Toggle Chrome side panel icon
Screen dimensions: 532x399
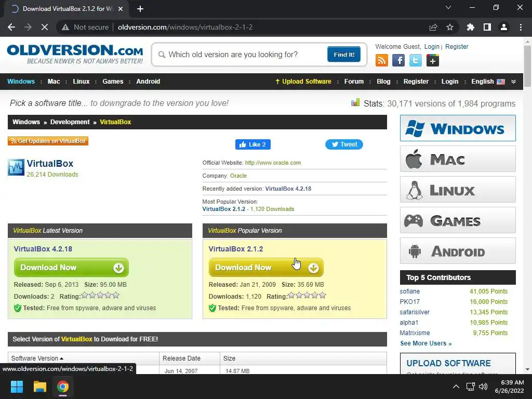487,27
